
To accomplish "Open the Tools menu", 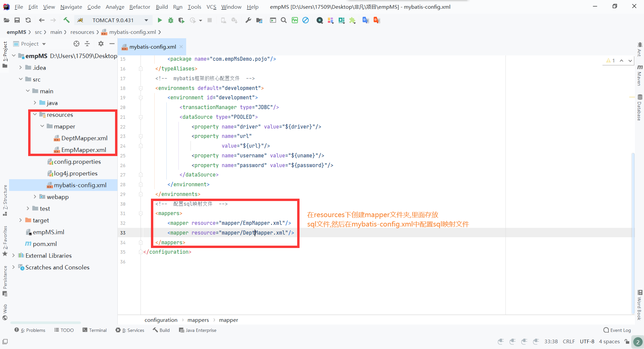I will coord(194,7).
